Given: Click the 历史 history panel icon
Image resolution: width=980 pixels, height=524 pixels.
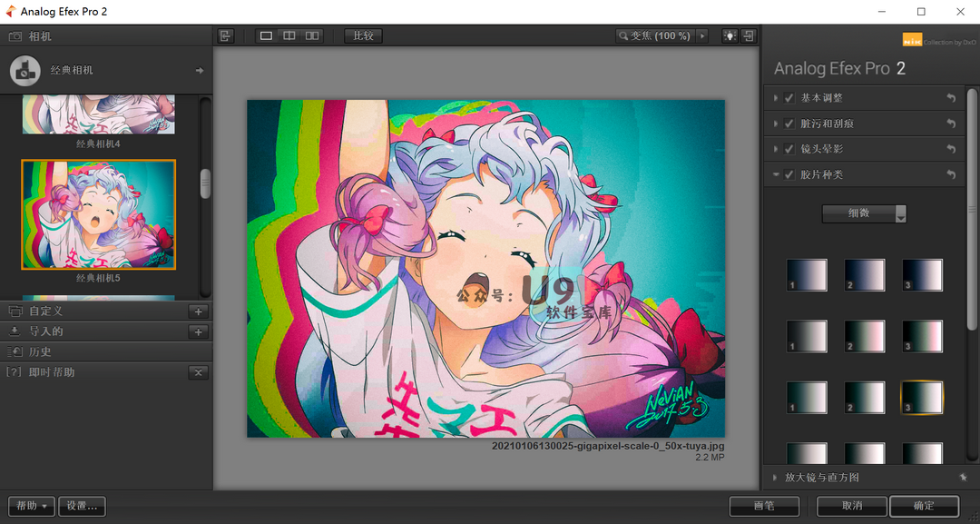Looking at the screenshot, I should [x=15, y=352].
